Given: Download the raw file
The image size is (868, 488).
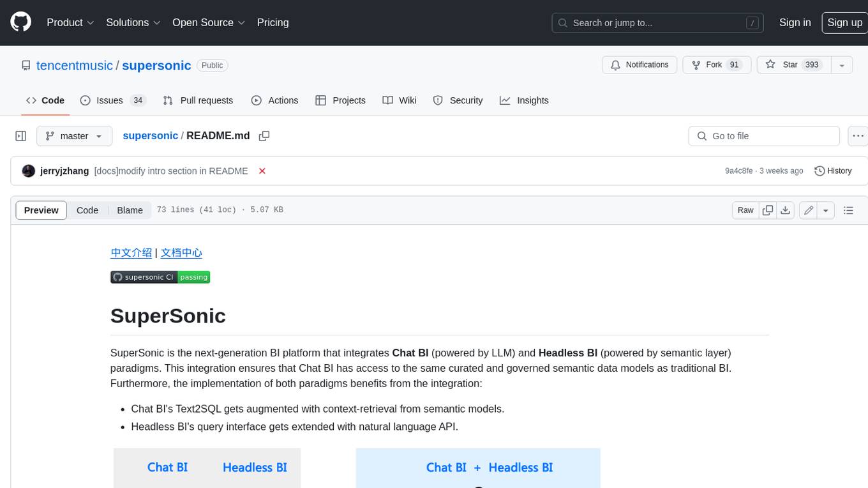Looking at the screenshot, I should pyautogui.click(x=786, y=210).
